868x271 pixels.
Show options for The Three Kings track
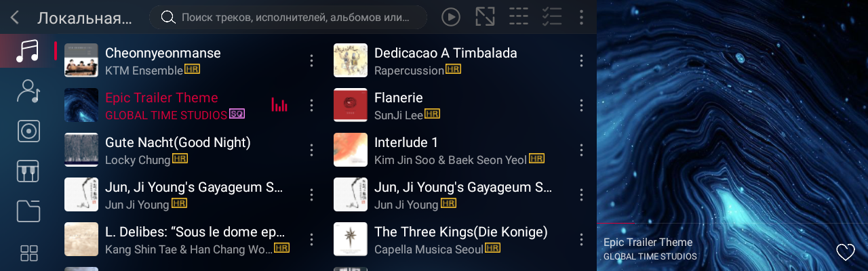coord(581,239)
